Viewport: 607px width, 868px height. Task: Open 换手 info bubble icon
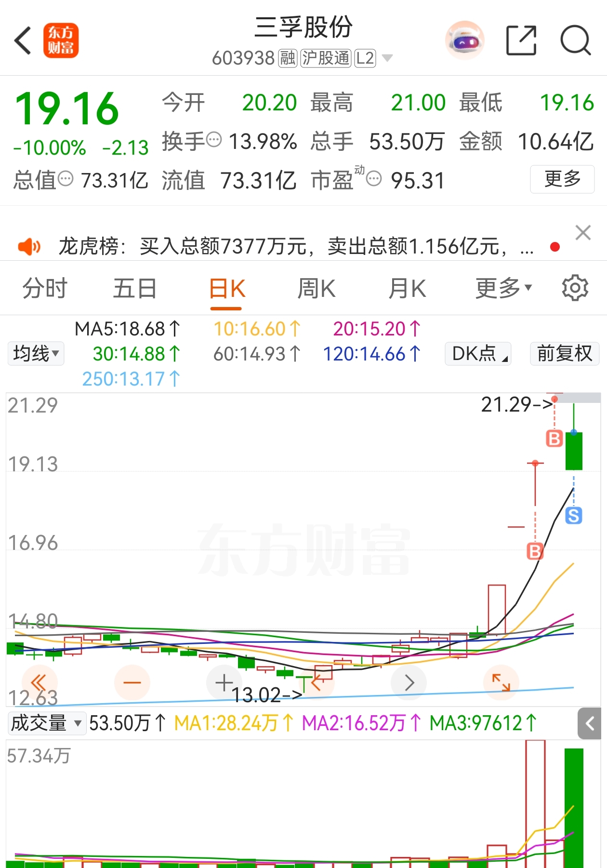click(x=214, y=140)
